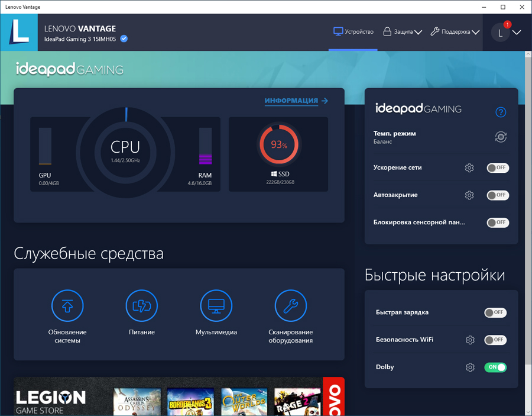Toggle Автозакрытие switch
Viewport: 532px width, 416px height.
pyautogui.click(x=498, y=195)
